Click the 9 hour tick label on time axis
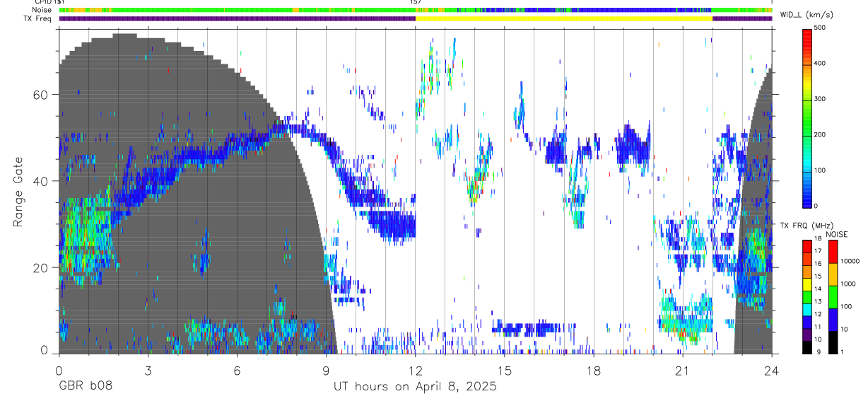 [x=326, y=371]
